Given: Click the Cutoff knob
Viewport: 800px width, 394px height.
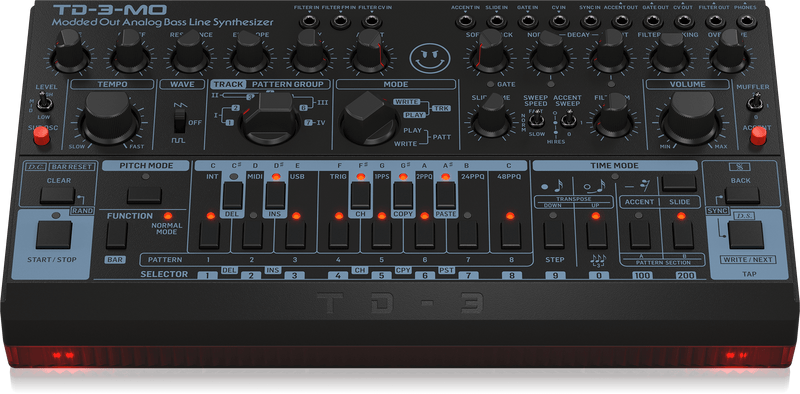Looking at the screenshot, I should point(130,52).
